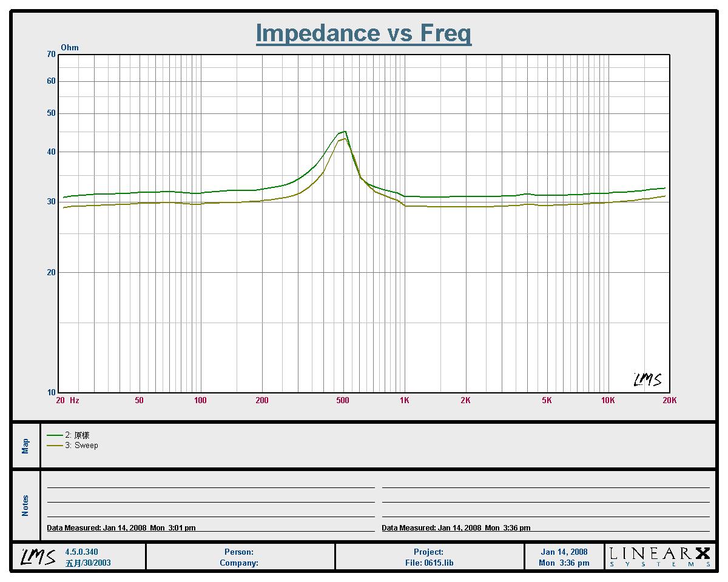This screenshot has height=582, width=728.
Task: Click the LMS logo inside the graph
Action: pos(647,380)
